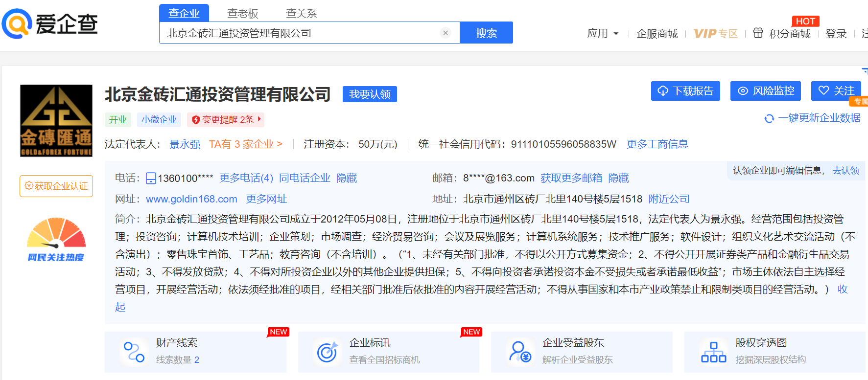Screen dimensions: 868x380
Task: Switch to the 查关系 tab
Action: (x=302, y=13)
